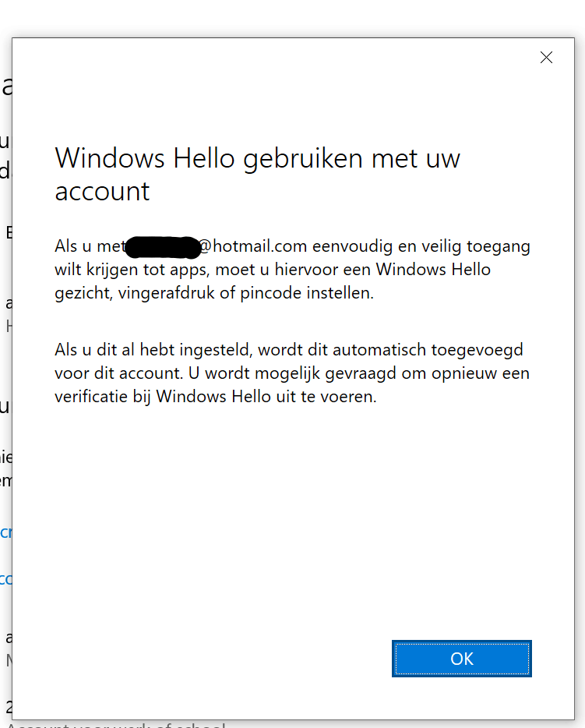This screenshot has height=728, width=585.
Task: Click the '@hotmail.com' text
Action: click(x=253, y=246)
